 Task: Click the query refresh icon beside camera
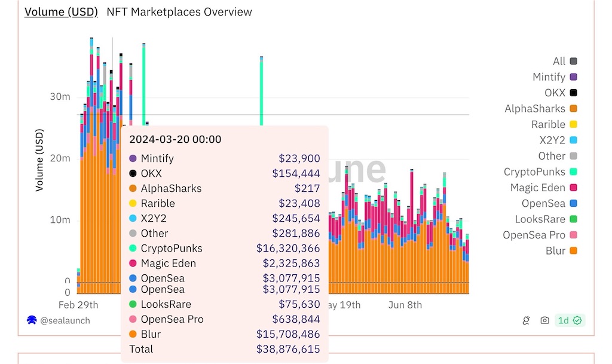[526, 321]
